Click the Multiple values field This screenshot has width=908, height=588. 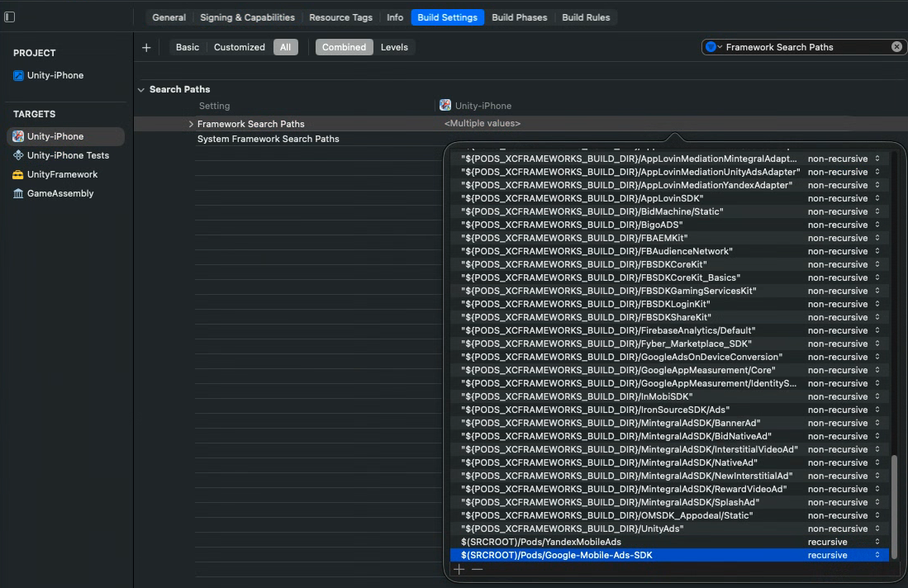pyautogui.click(x=483, y=123)
